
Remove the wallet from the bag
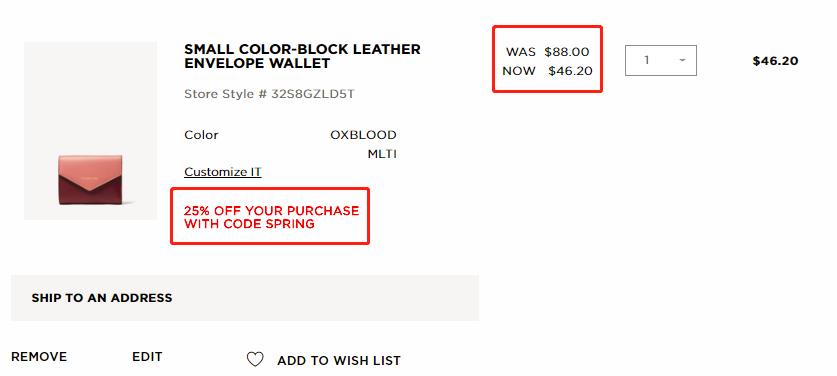39,357
